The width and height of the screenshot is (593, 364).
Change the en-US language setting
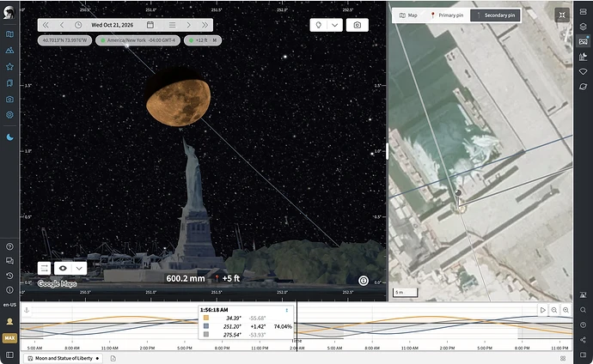click(x=9, y=305)
